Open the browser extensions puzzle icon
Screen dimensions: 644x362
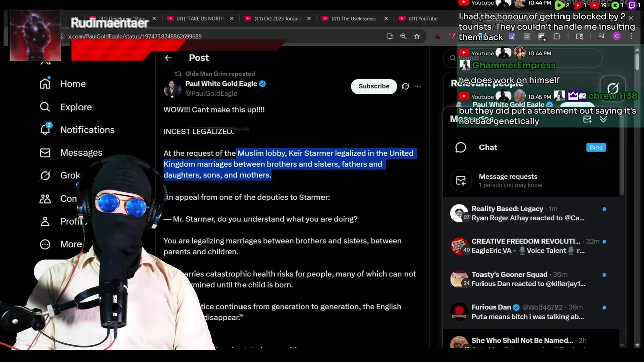557,36
